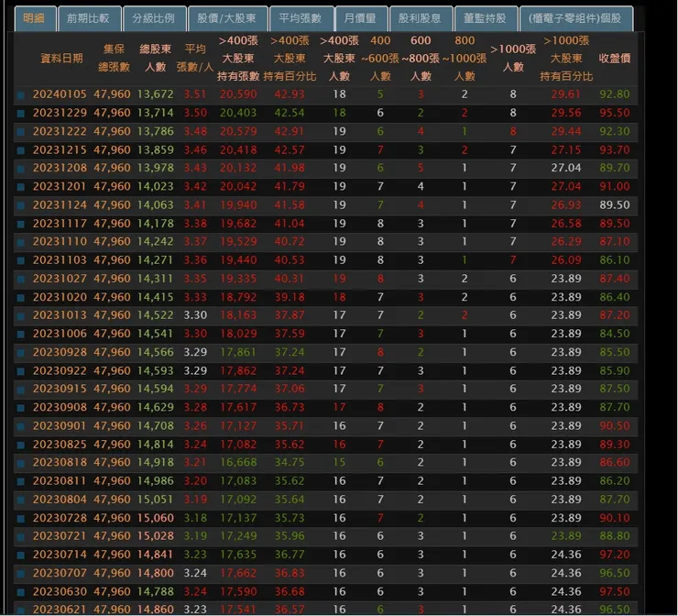The height and width of the screenshot is (616, 678).
Task: Click the blue square icon for row 20230811
Action: pyautogui.click(x=20, y=481)
